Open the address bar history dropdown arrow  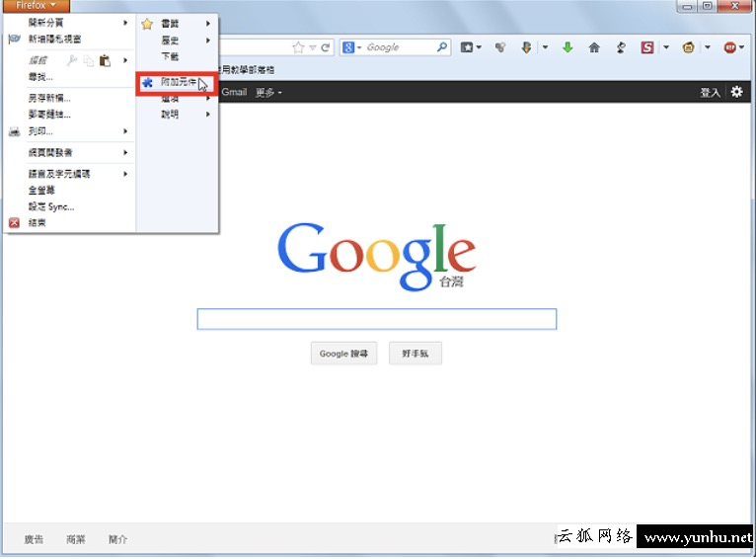coord(313,47)
